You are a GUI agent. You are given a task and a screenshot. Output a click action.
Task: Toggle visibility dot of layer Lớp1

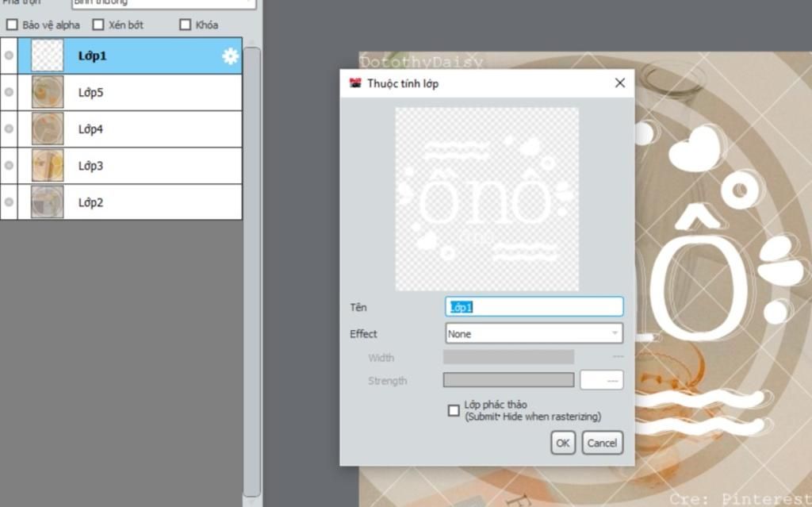pyautogui.click(x=9, y=56)
